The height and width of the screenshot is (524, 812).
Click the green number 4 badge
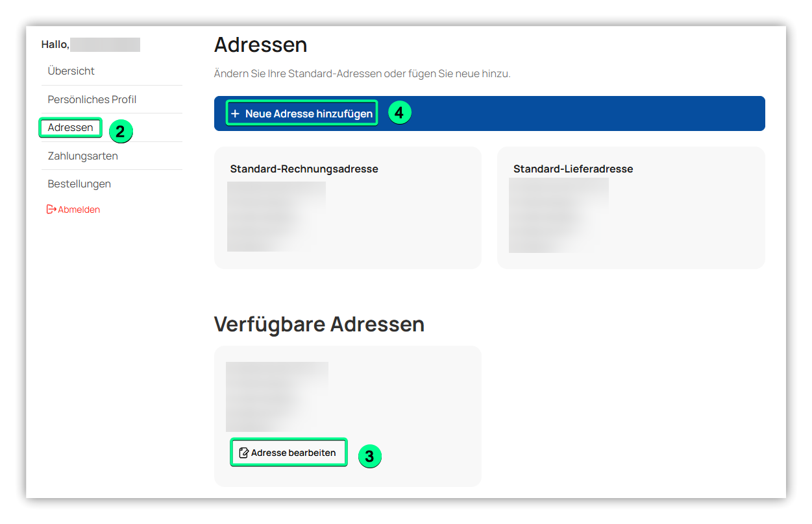click(x=399, y=113)
